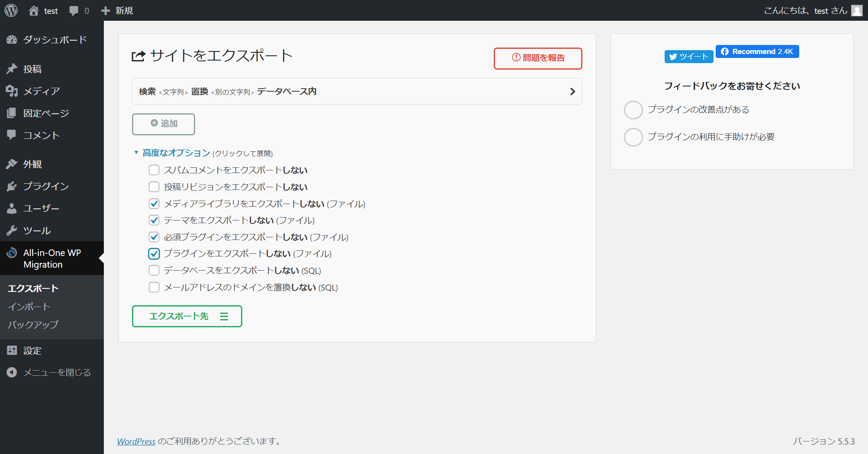Open ダッシュボード menu item
The image size is (868, 454).
point(52,40)
